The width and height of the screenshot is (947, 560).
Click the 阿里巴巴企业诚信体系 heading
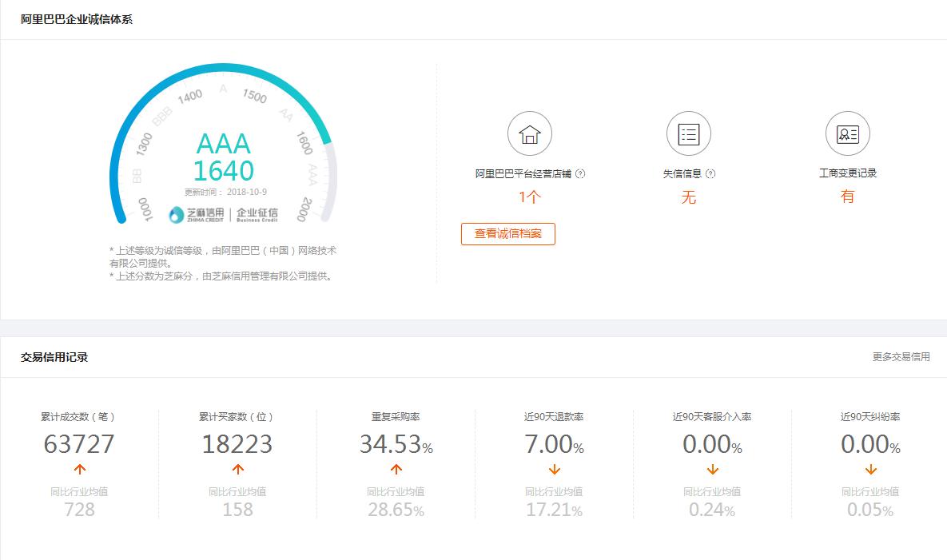click(x=77, y=19)
